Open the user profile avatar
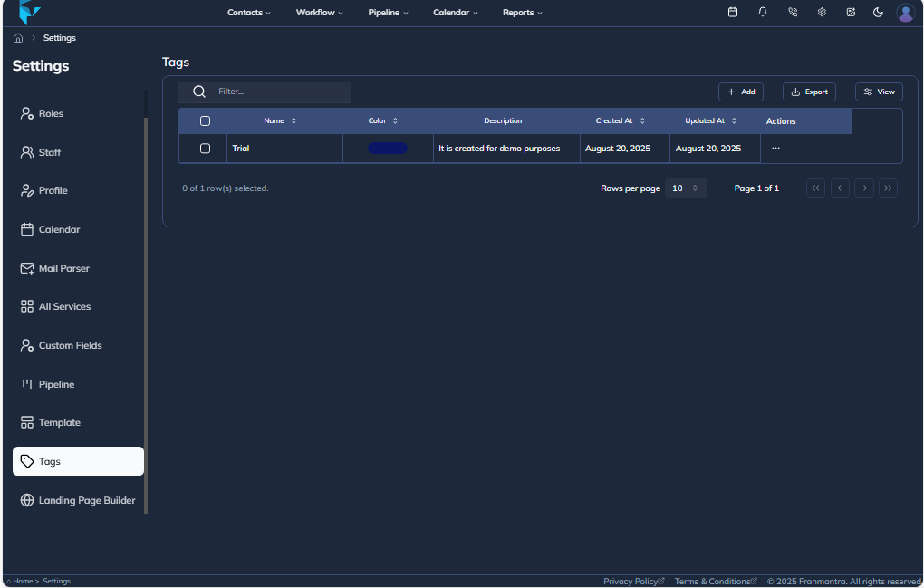 (905, 13)
